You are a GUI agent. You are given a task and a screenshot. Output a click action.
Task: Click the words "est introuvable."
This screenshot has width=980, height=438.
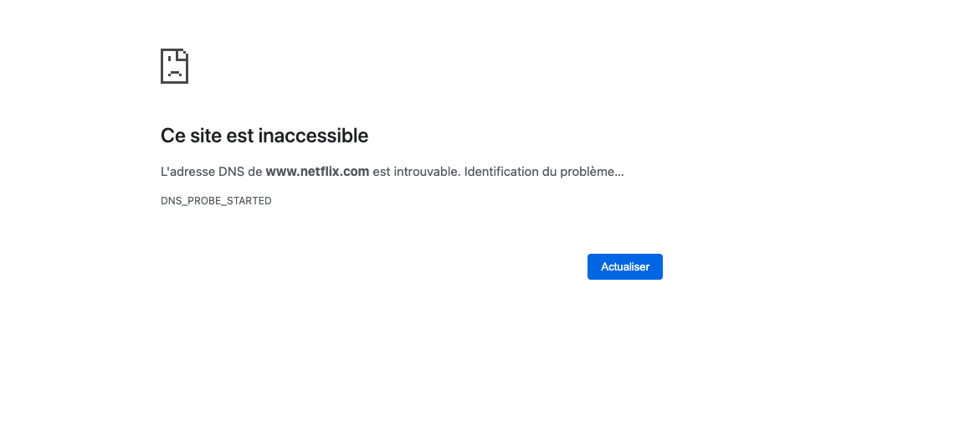coord(416,172)
